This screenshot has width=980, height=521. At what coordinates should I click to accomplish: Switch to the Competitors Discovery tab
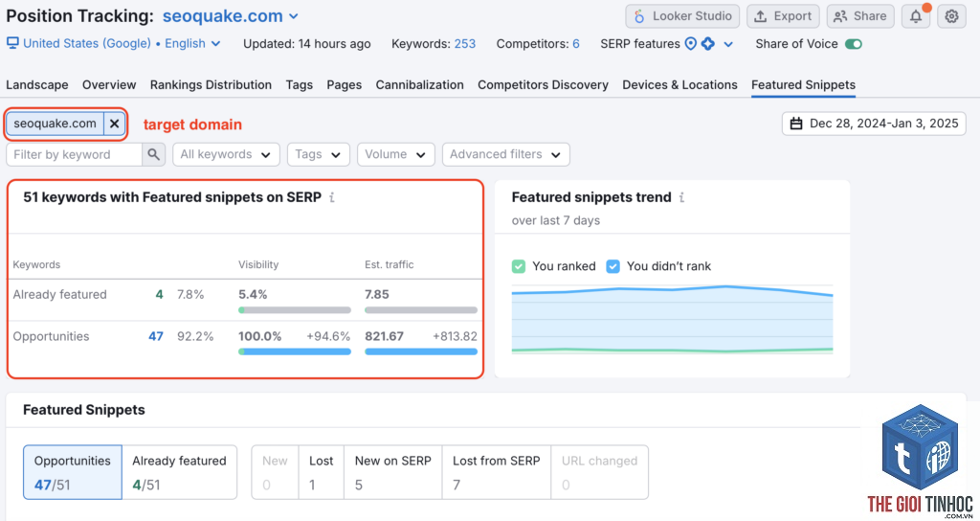(x=543, y=85)
